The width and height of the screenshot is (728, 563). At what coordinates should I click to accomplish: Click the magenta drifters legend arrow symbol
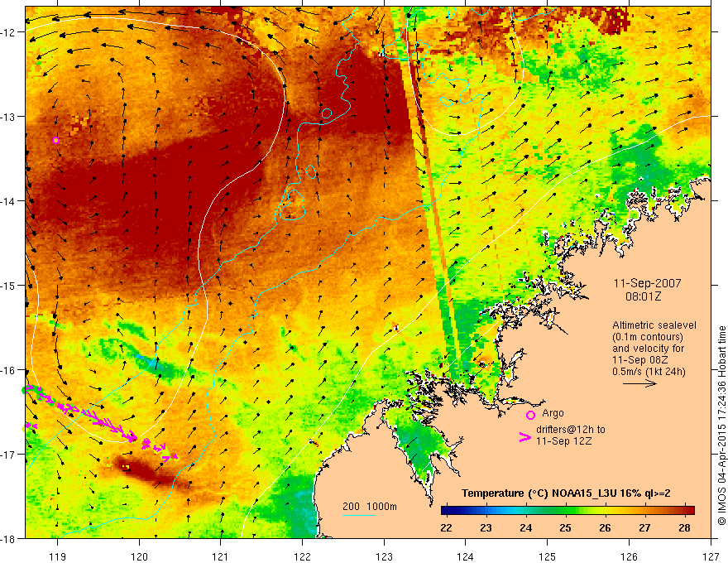click(x=525, y=437)
